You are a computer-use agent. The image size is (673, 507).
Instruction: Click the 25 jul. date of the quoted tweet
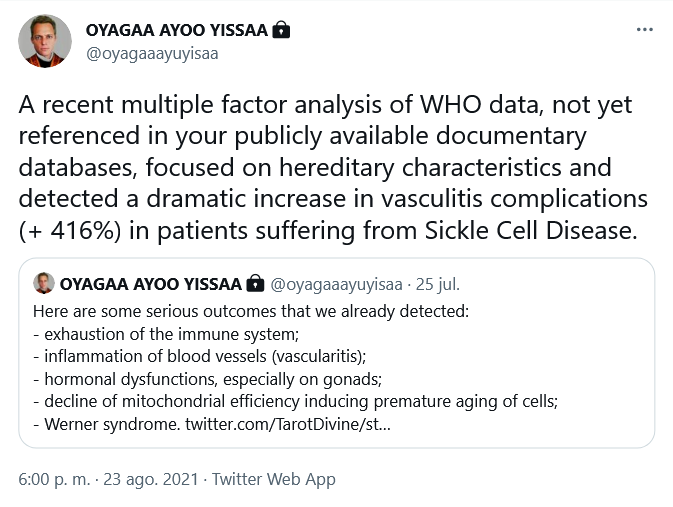tap(438, 284)
